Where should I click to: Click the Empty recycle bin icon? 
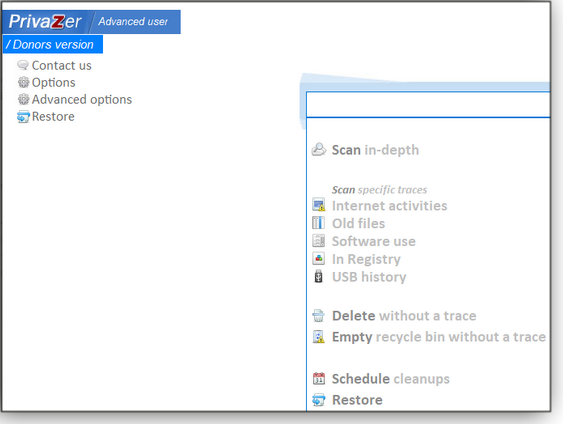pyautogui.click(x=318, y=337)
